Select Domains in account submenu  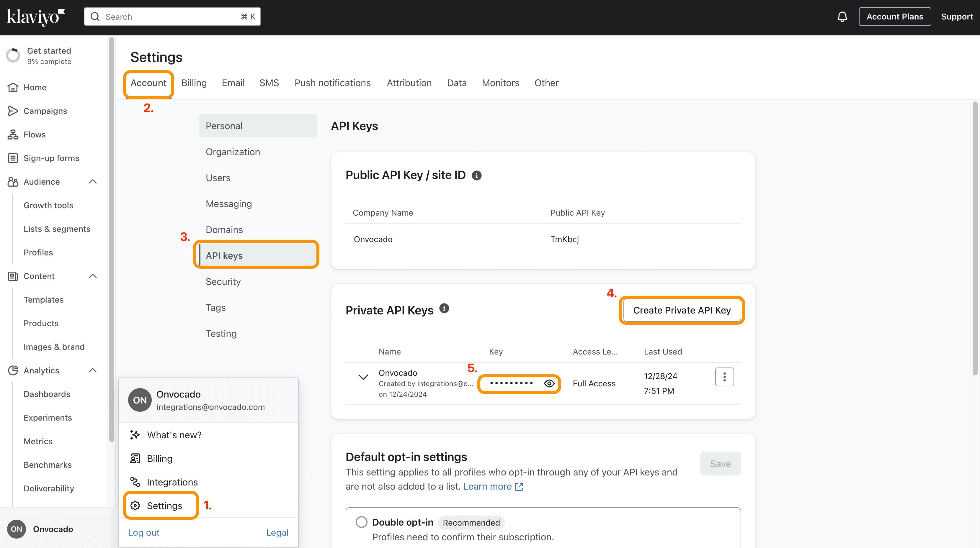click(x=258, y=230)
